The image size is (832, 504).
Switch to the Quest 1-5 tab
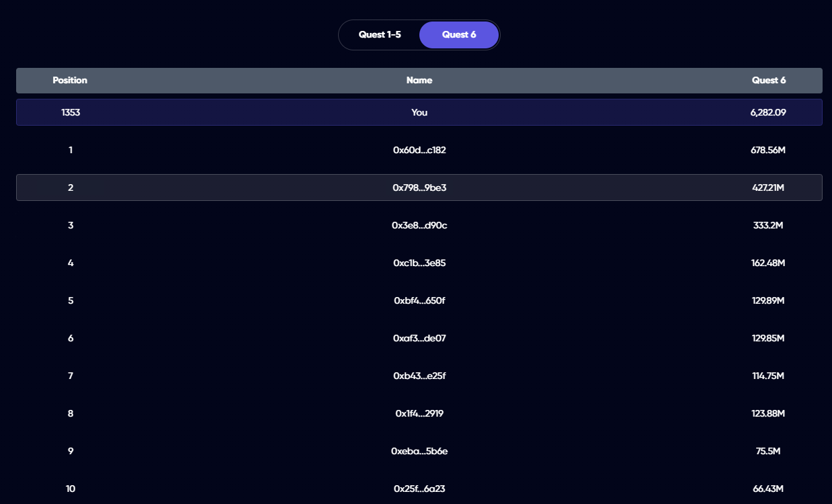click(380, 35)
